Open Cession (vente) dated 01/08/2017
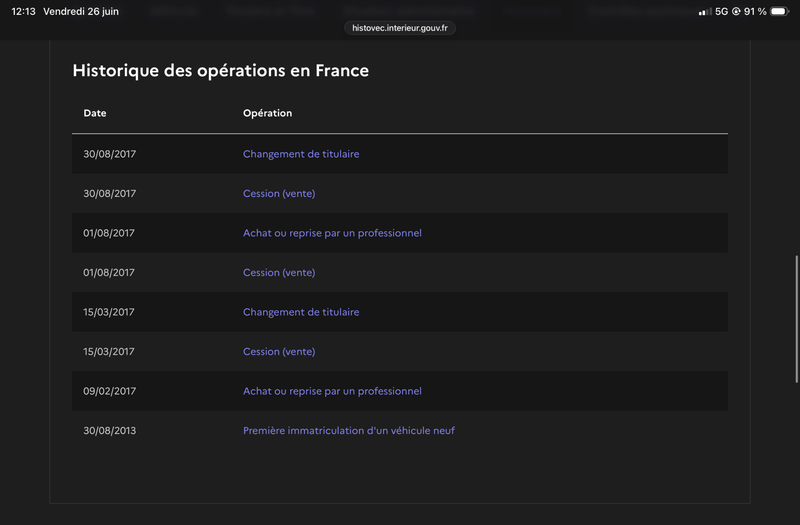Viewport: 800px width, 525px height. 279,272
